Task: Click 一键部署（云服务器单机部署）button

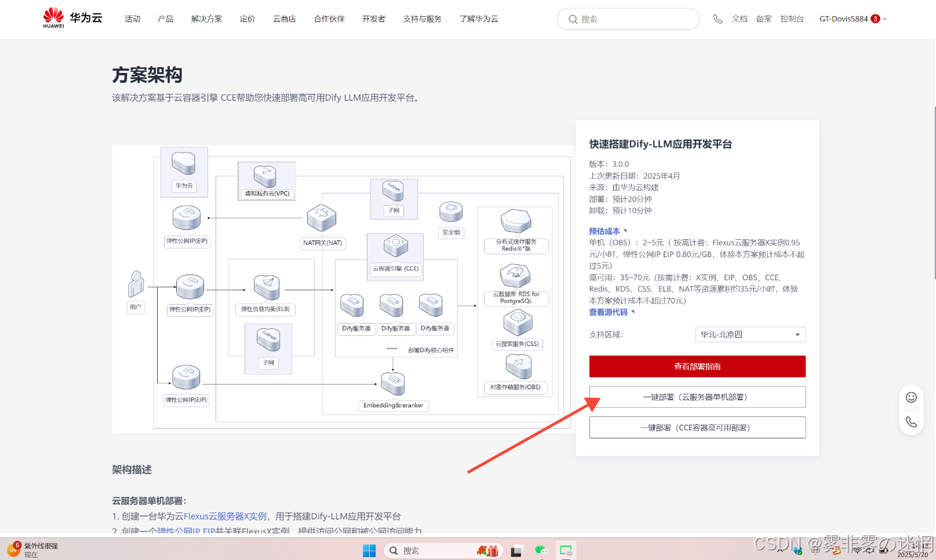Action: click(697, 397)
